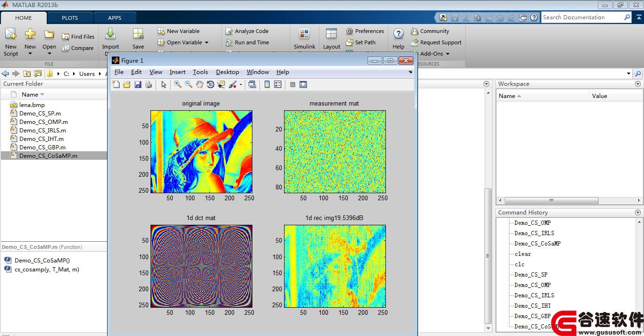Expand the Add-Ons dropdown

coord(448,54)
